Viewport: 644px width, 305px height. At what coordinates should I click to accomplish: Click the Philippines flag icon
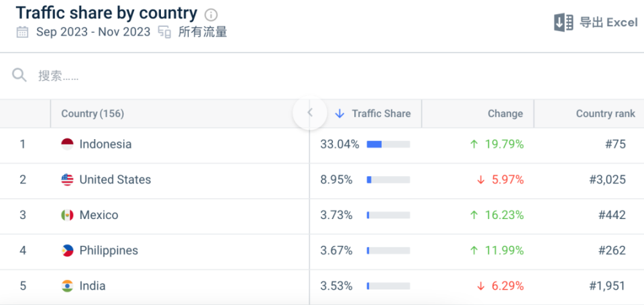67,251
